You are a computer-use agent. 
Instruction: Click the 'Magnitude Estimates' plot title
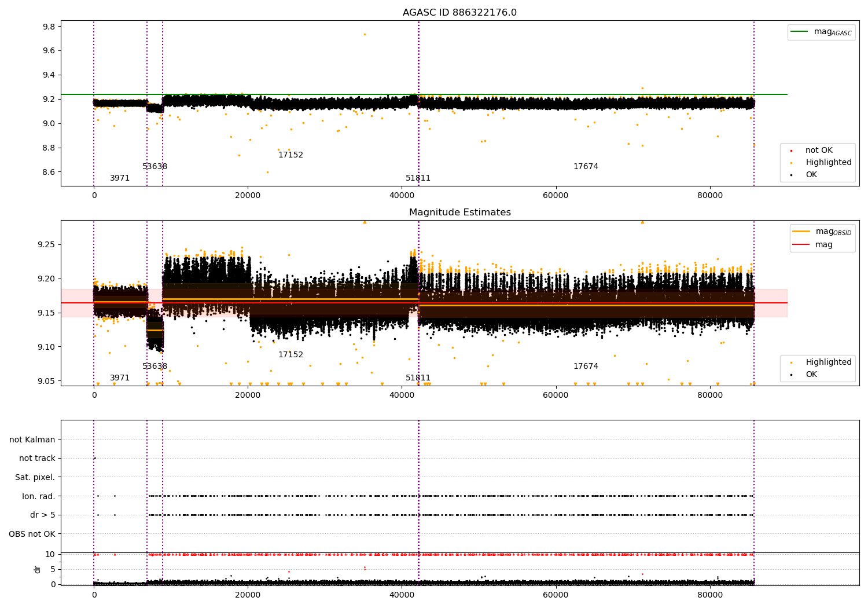tap(459, 213)
